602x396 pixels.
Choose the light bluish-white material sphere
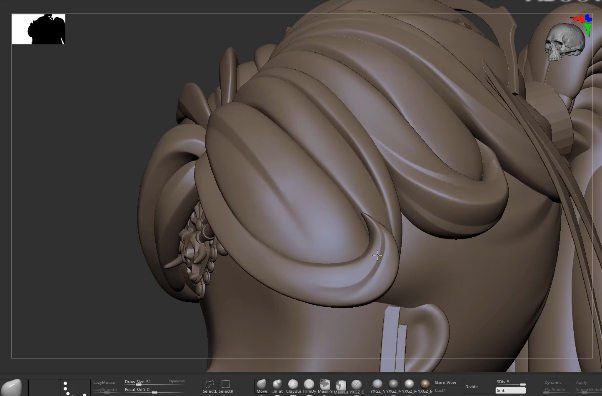377,384
